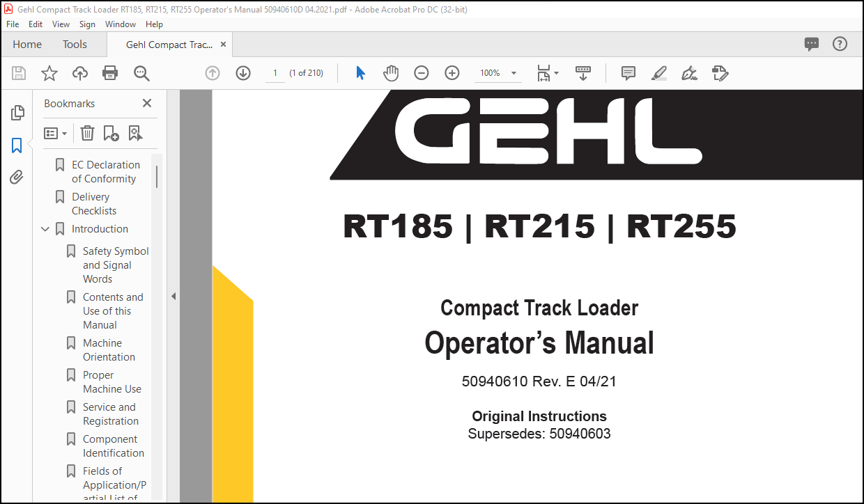Viewport: 864px width, 504px height.
Task: Click the fit page scrolling icon
Action: click(543, 73)
